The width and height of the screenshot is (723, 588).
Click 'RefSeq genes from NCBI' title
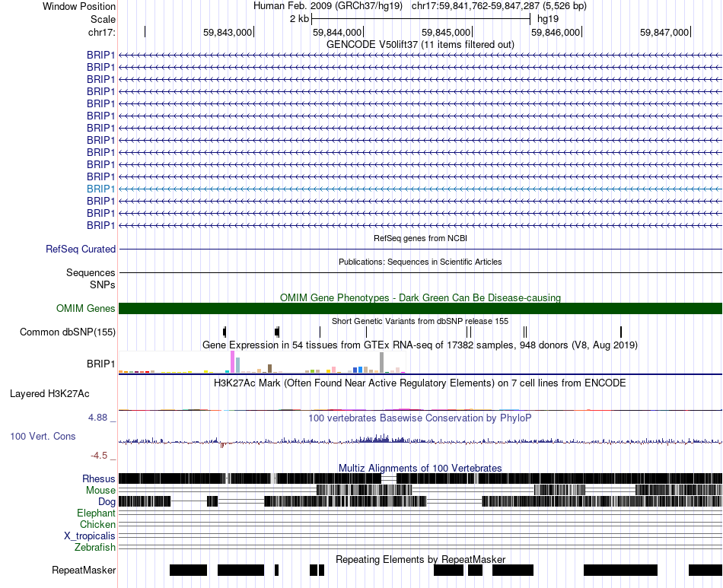420,238
